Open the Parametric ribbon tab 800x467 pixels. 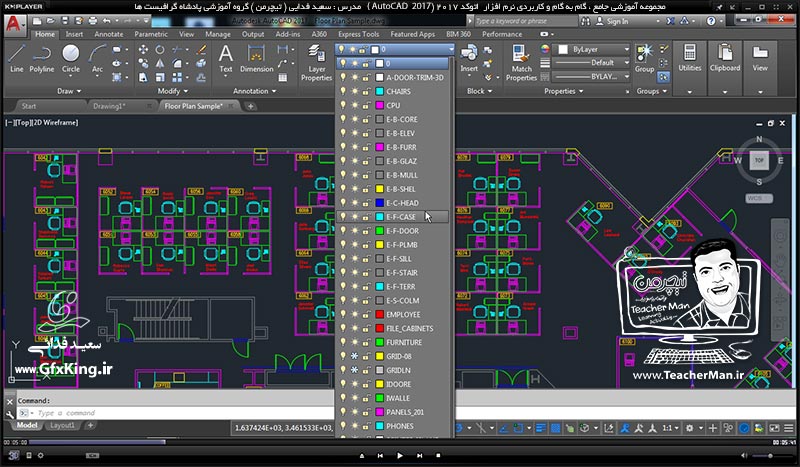(151, 34)
